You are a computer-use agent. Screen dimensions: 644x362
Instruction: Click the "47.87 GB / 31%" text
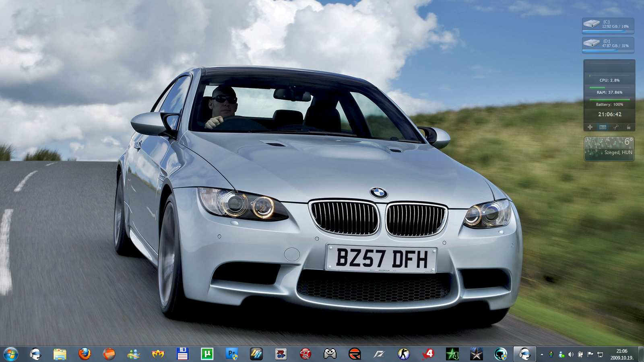(615, 46)
